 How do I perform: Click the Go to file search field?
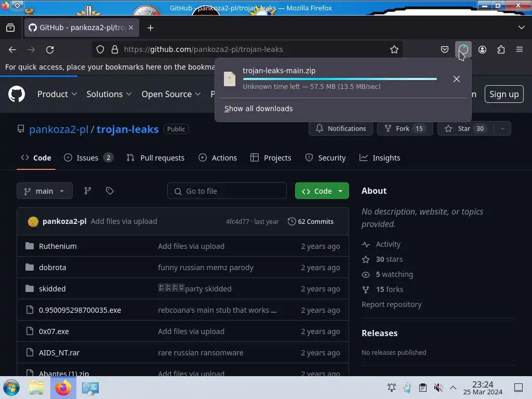227,191
